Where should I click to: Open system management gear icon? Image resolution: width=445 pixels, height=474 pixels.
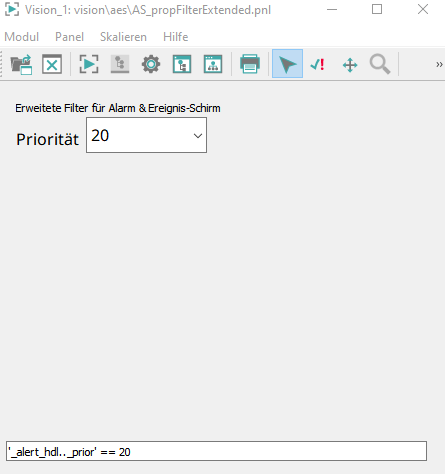[x=151, y=64]
